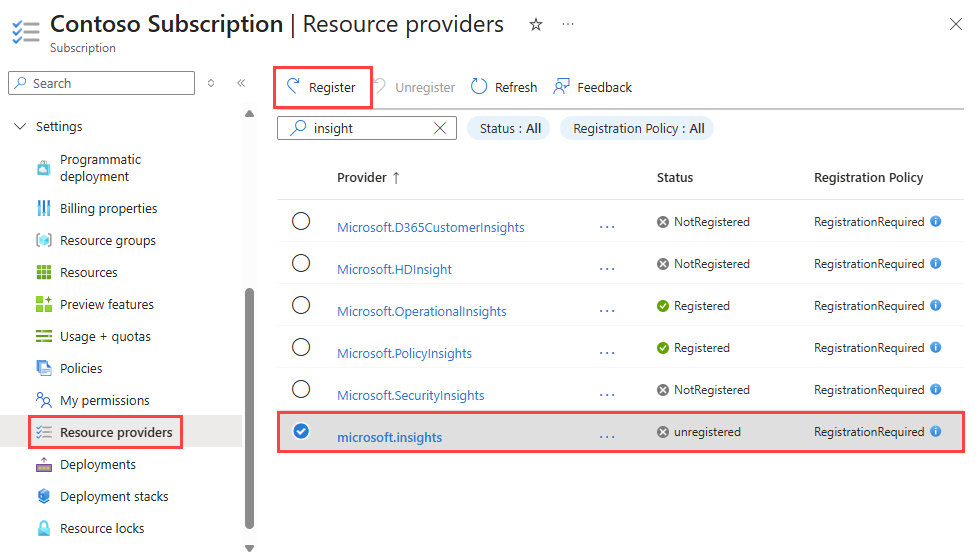Open Feedback from the toolbar
Screen dimensions: 978x552
[x=592, y=87]
